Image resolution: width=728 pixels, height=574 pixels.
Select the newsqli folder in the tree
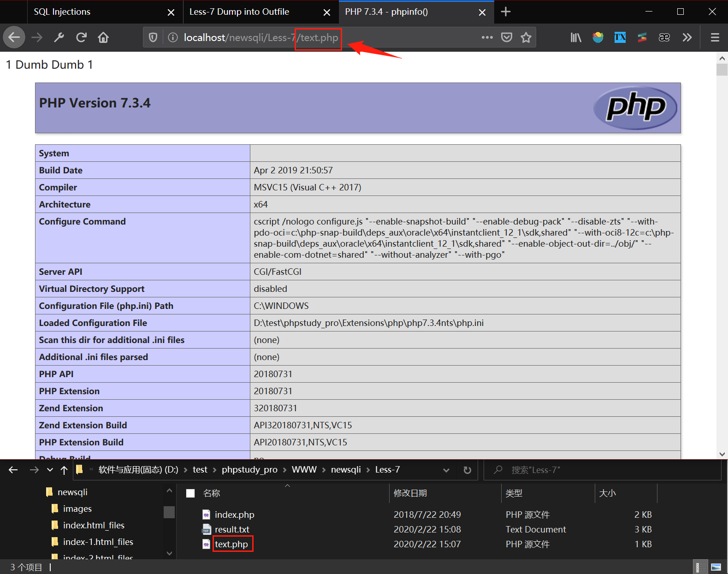pyautogui.click(x=72, y=492)
